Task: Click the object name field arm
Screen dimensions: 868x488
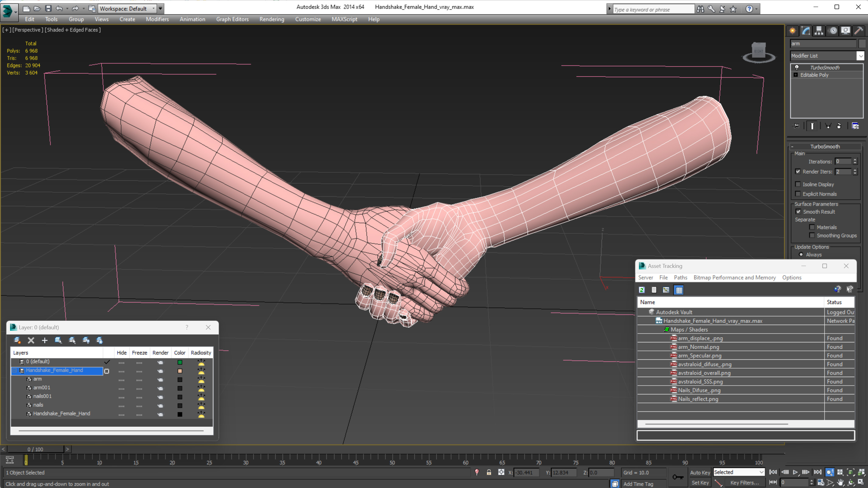Action: point(823,43)
